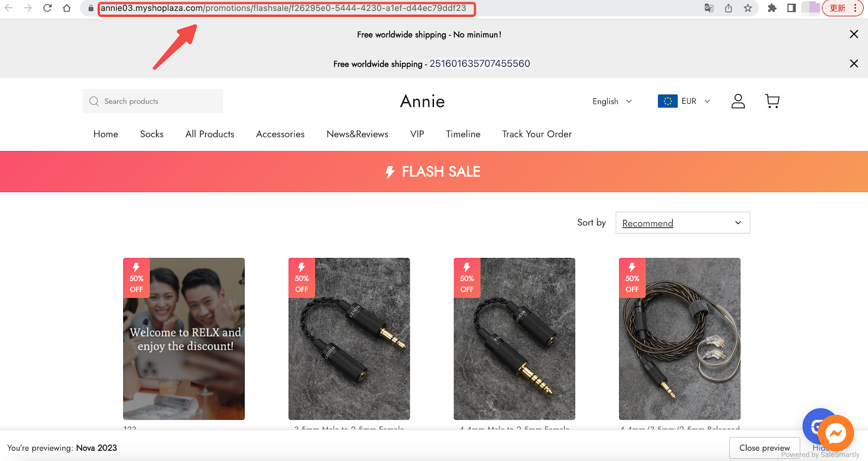The height and width of the screenshot is (461, 868).
Task: Open the EUR currency selector
Action: 684,102
